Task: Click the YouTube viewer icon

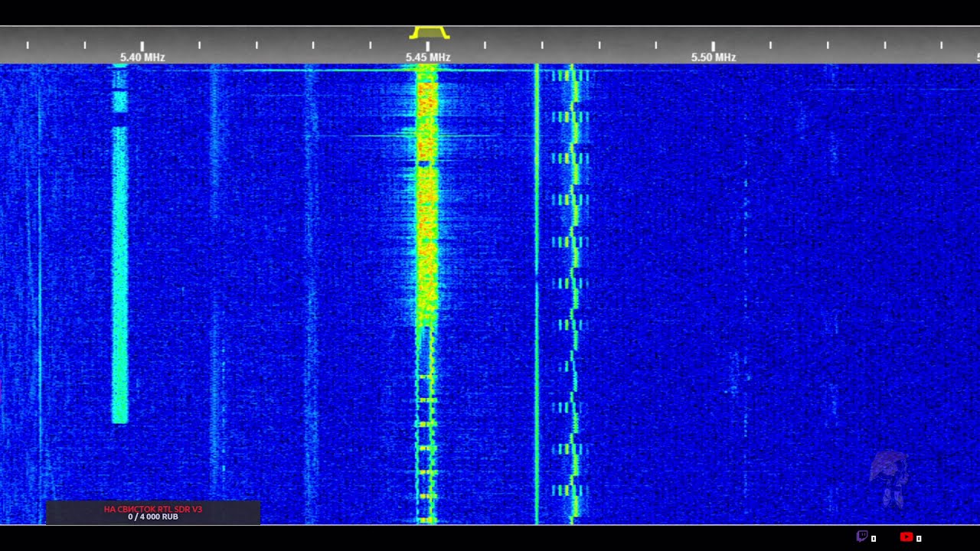Action: [x=906, y=536]
